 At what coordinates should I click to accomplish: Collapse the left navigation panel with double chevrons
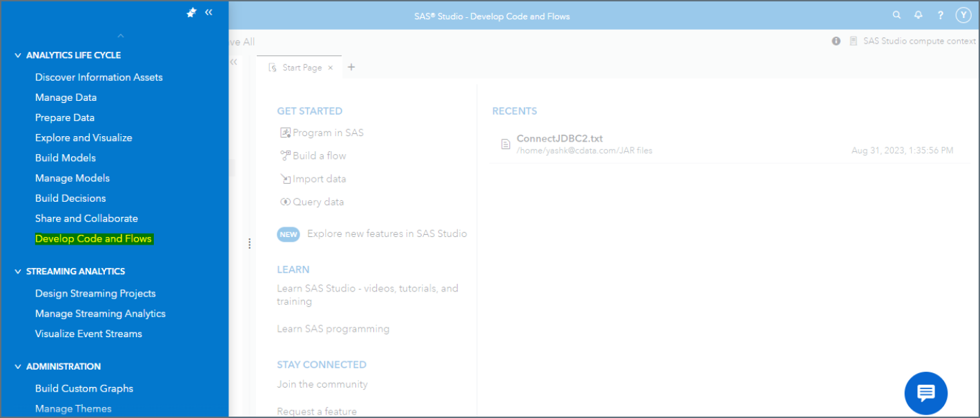(209, 12)
